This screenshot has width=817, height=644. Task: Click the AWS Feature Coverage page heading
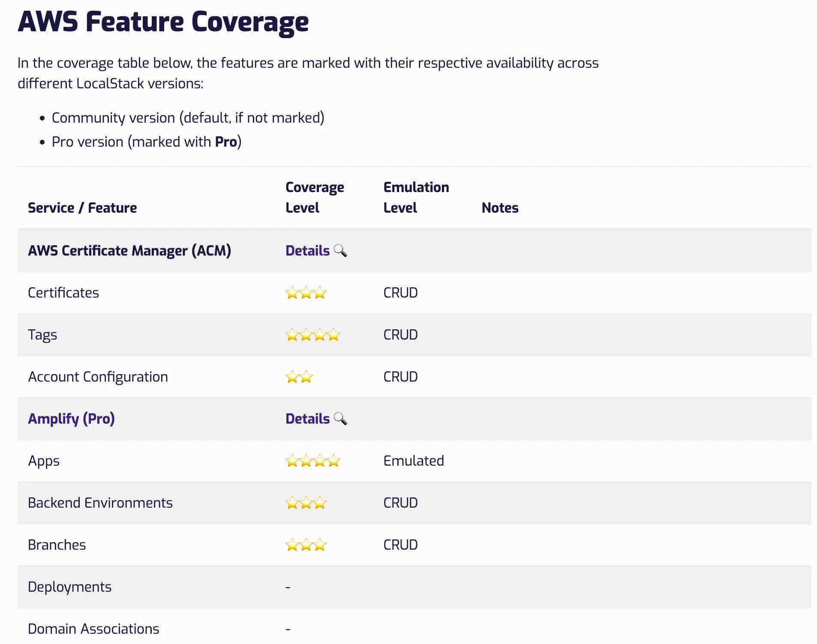(x=163, y=22)
